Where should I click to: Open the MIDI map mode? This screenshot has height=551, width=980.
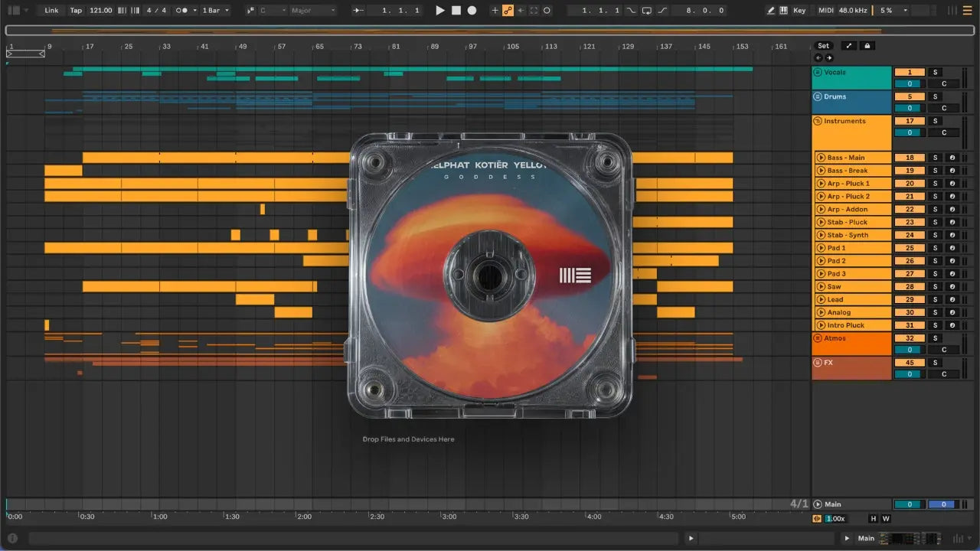pyautogui.click(x=825, y=11)
